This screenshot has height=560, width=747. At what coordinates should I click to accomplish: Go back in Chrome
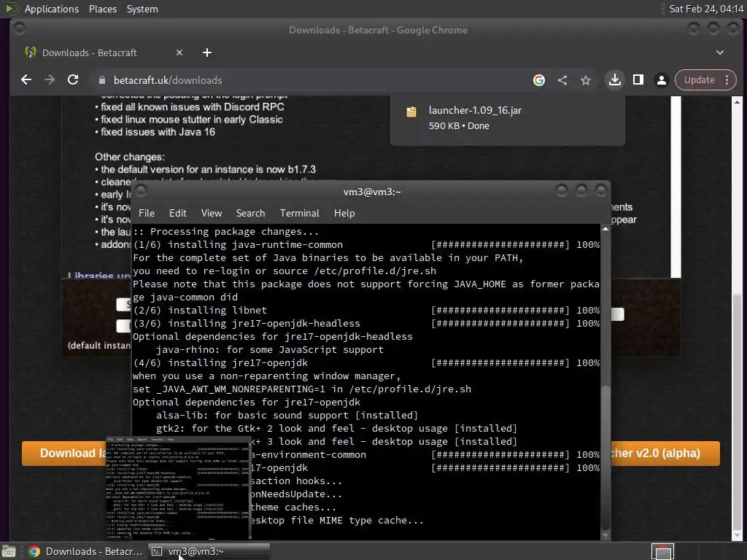pos(26,80)
